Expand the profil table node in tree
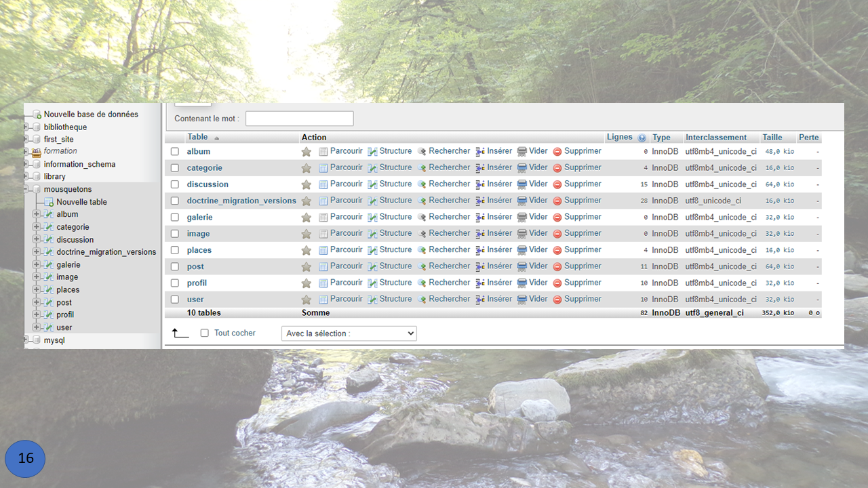 pyautogui.click(x=37, y=315)
